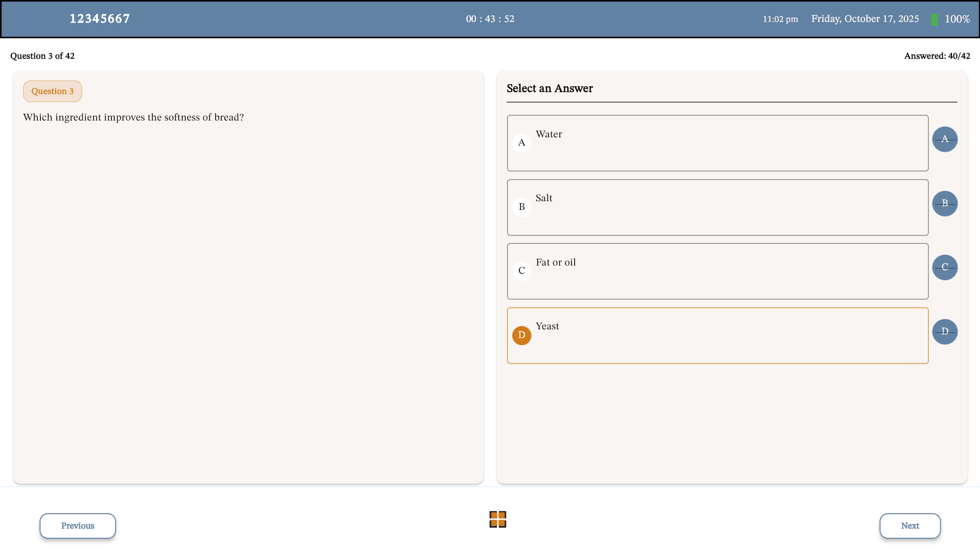Strike out option C with eliminate icon
This screenshot has height=551, width=980.
(x=944, y=268)
